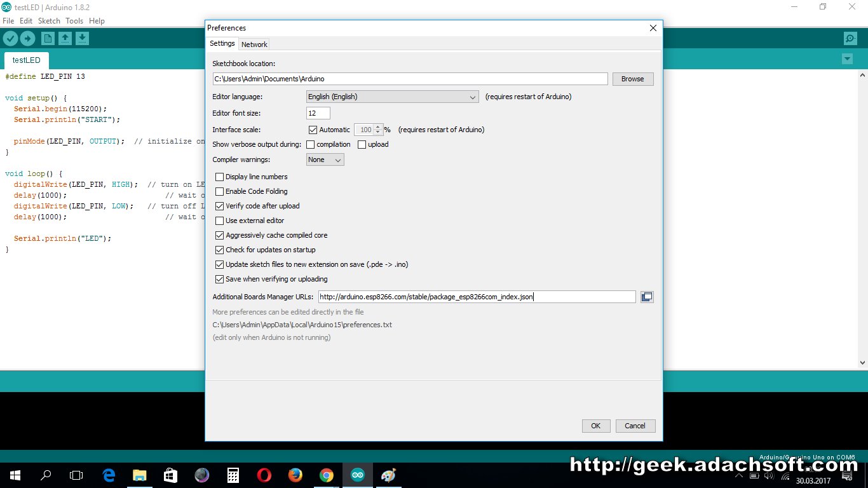Screen dimensions: 868x488
Task: Open the File menu
Action: (x=8, y=21)
